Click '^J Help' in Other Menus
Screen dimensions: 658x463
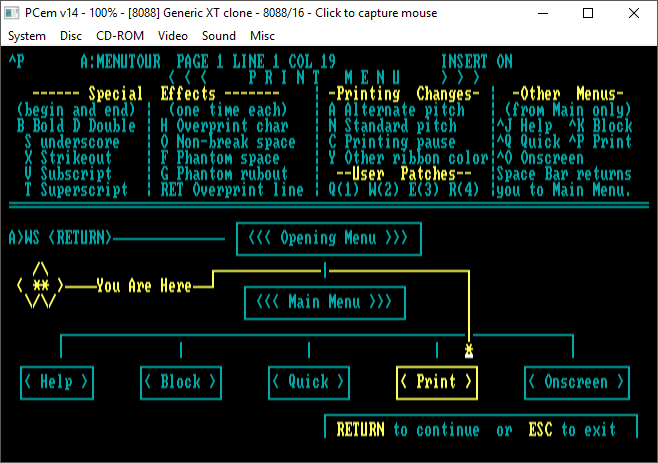[x=525, y=126]
